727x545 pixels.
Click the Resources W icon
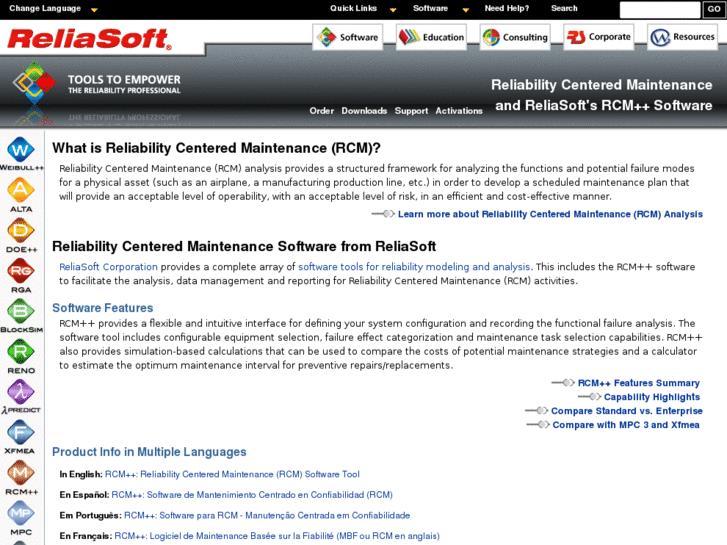[660, 37]
